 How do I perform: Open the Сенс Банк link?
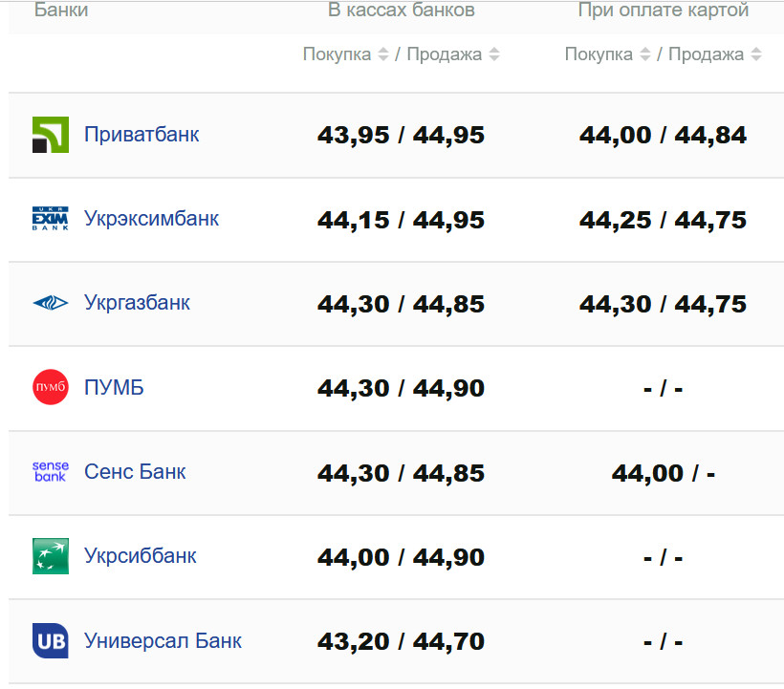click(135, 471)
